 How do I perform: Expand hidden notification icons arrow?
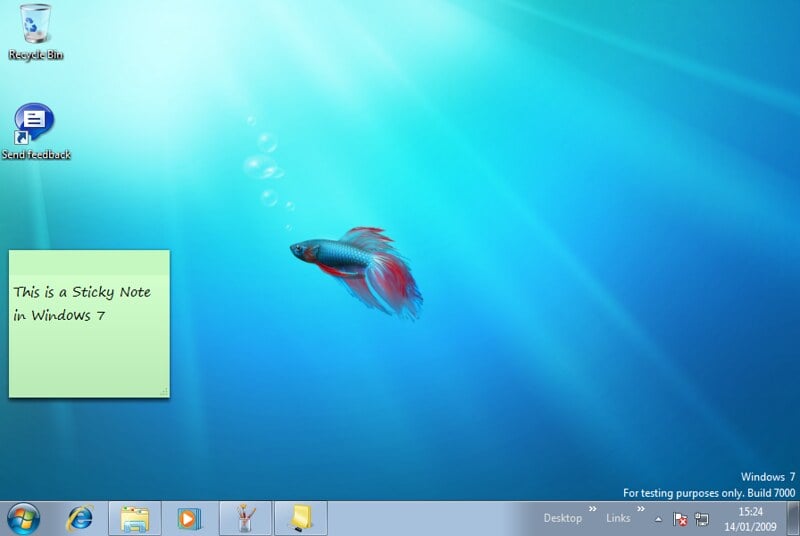658,519
